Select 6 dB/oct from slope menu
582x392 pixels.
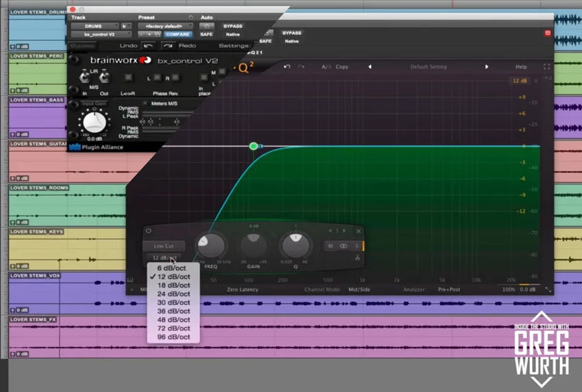pos(173,268)
